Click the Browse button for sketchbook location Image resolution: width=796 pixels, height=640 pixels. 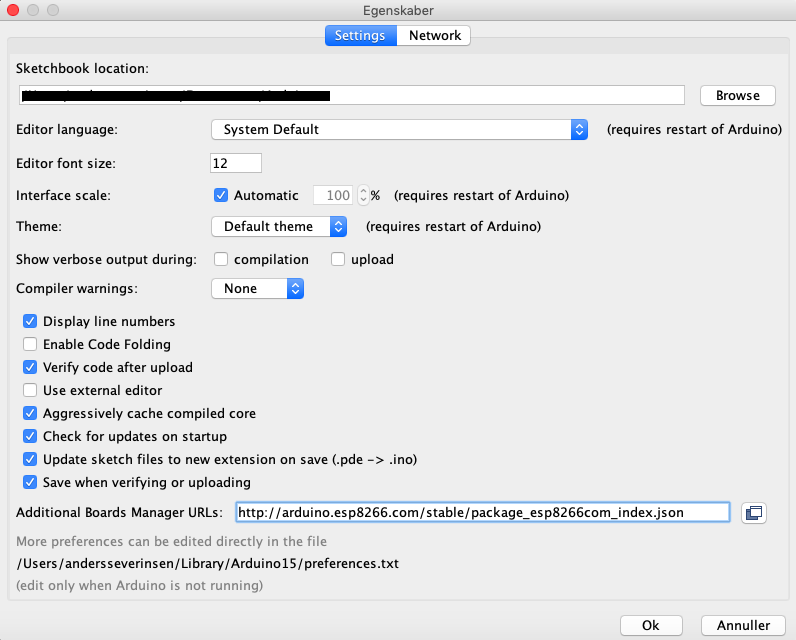coord(738,95)
